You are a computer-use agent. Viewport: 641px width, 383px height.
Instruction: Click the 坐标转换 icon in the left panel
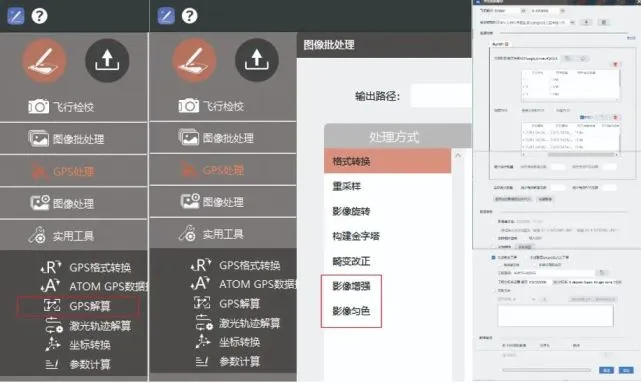pos(52,344)
